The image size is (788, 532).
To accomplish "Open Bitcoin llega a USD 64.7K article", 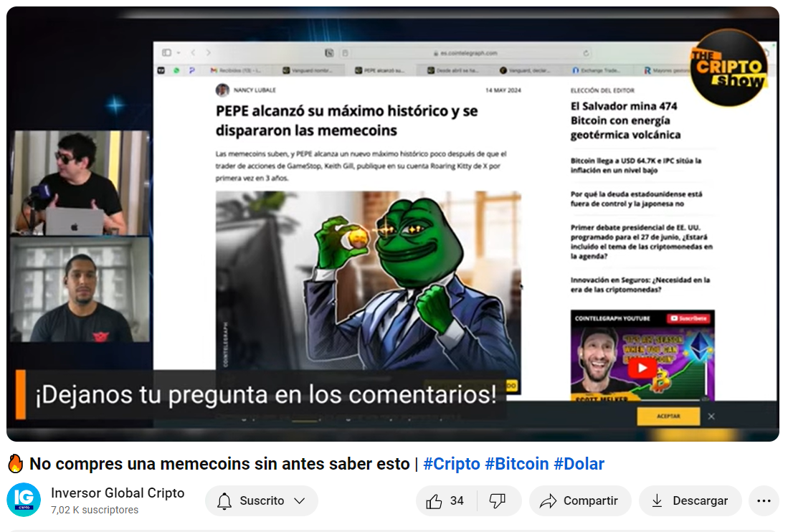I will click(636, 166).
